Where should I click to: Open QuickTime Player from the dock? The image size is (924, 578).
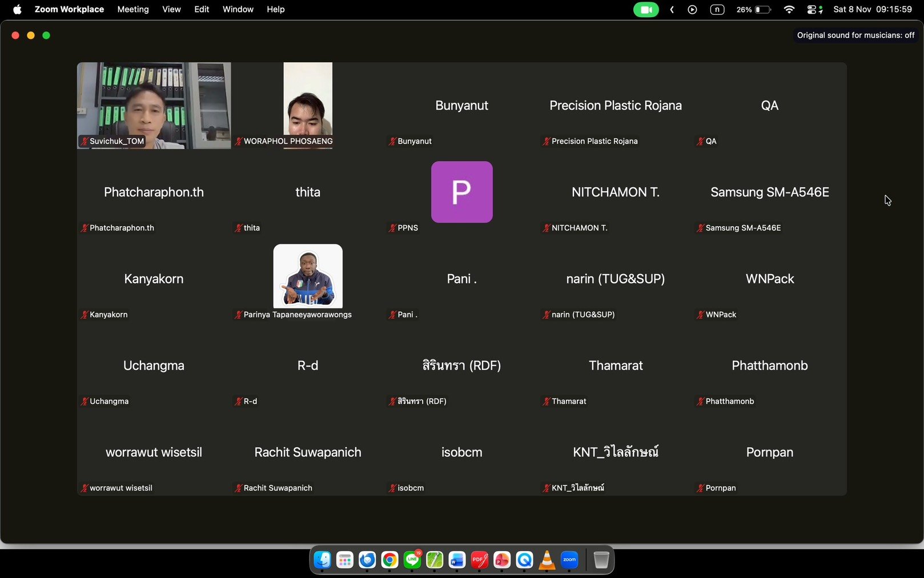click(x=524, y=560)
